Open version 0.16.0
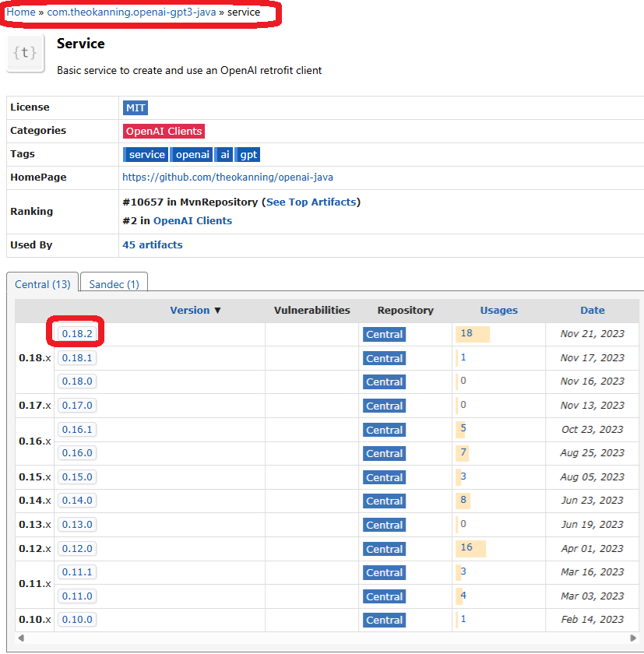The width and height of the screenshot is (644, 654). pyautogui.click(x=77, y=453)
